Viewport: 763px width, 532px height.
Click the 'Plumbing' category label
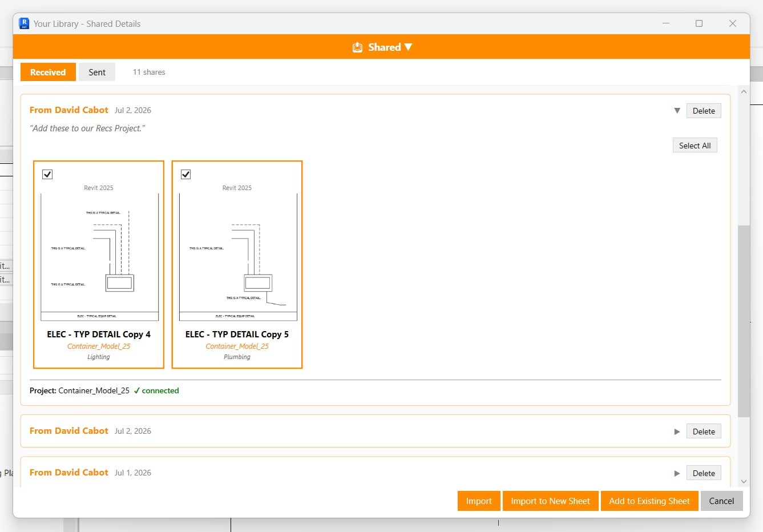(x=237, y=357)
